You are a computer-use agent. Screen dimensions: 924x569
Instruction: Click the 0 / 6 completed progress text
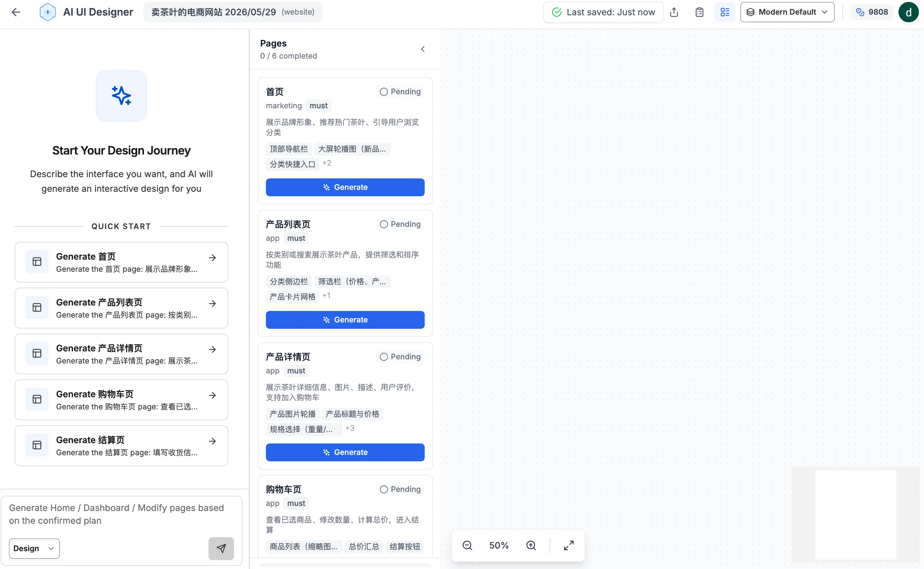click(289, 56)
